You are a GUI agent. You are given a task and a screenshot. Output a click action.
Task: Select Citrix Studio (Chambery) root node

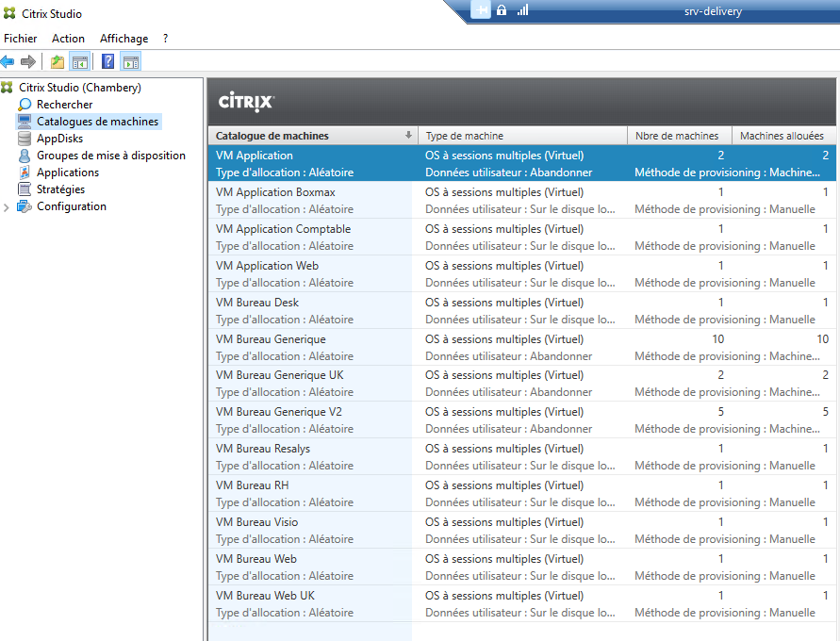point(80,88)
